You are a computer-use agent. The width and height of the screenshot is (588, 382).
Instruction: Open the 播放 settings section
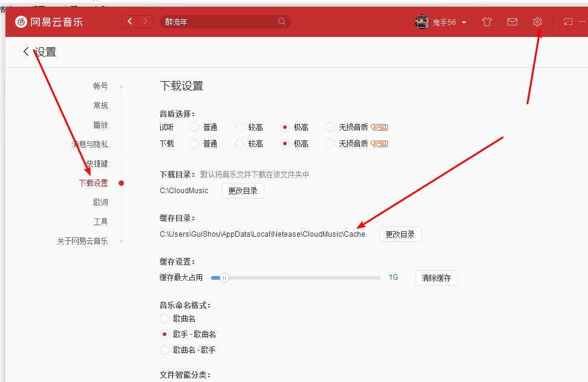tap(100, 125)
